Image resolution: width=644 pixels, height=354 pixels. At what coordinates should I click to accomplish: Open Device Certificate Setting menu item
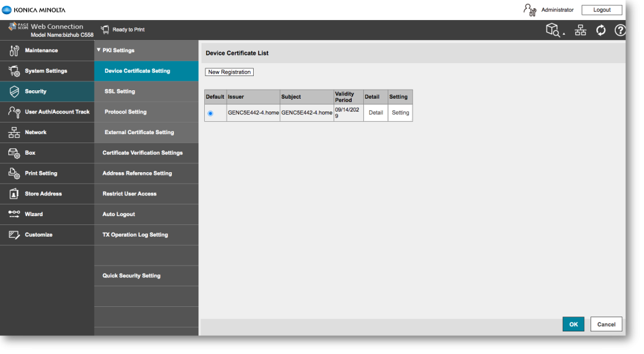pos(146,71)
